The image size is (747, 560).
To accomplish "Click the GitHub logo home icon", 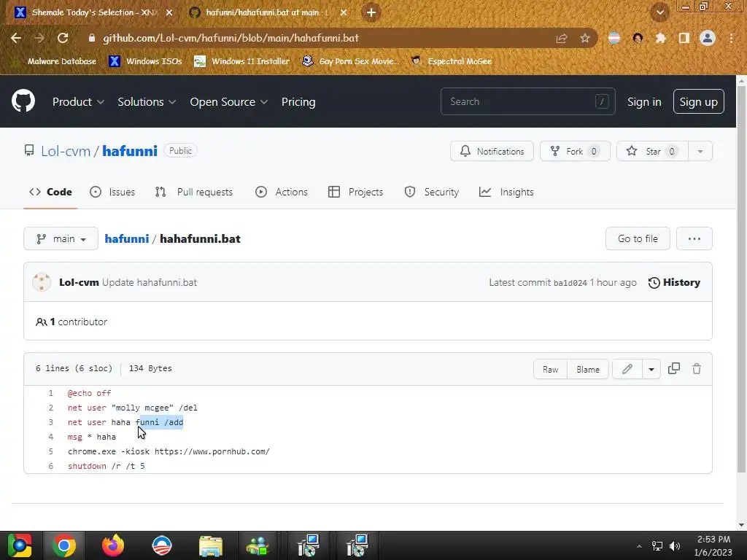I will click(x=23, y=101).
